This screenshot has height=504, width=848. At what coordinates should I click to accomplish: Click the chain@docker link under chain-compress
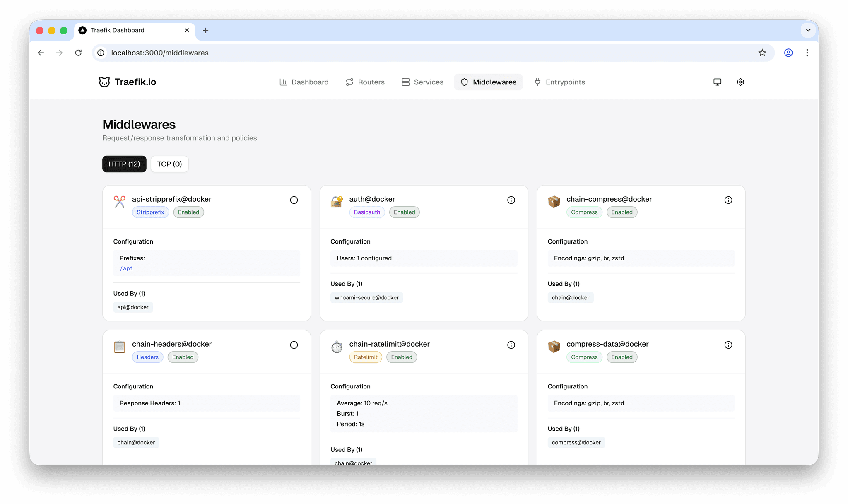coord(570,297)
